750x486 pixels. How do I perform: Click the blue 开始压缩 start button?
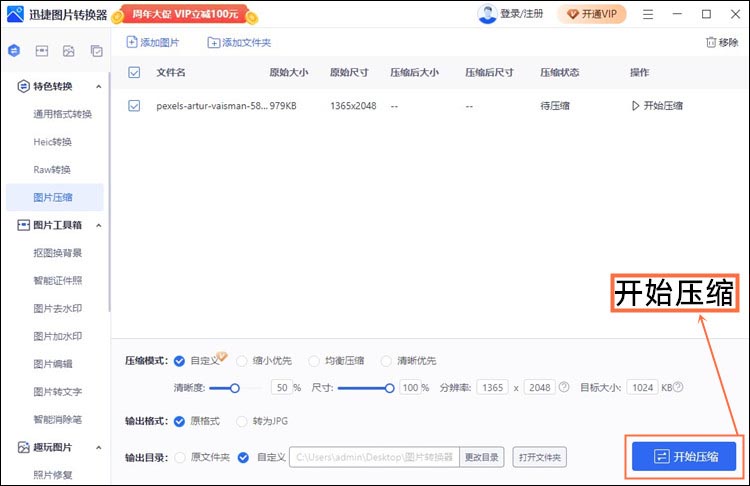[684, 456]
